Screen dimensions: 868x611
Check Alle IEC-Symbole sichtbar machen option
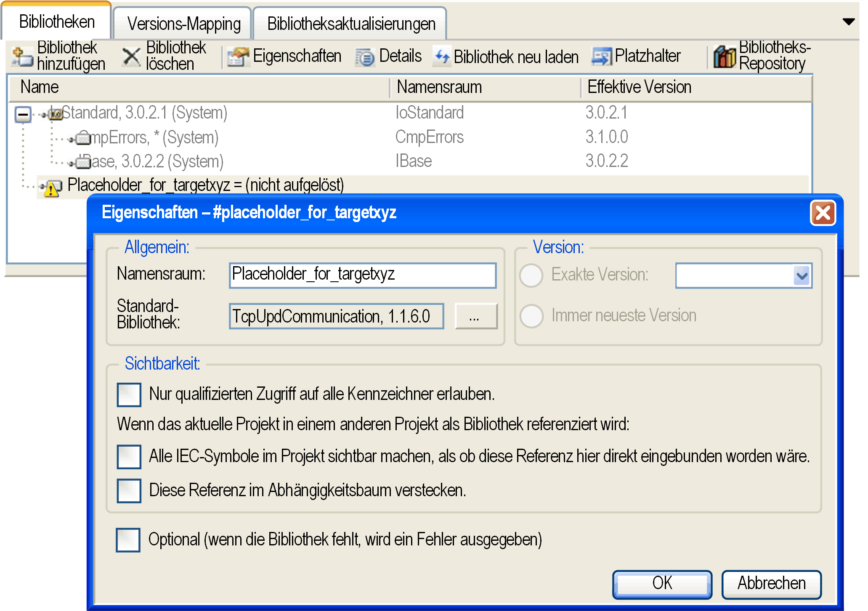[129, 457]
